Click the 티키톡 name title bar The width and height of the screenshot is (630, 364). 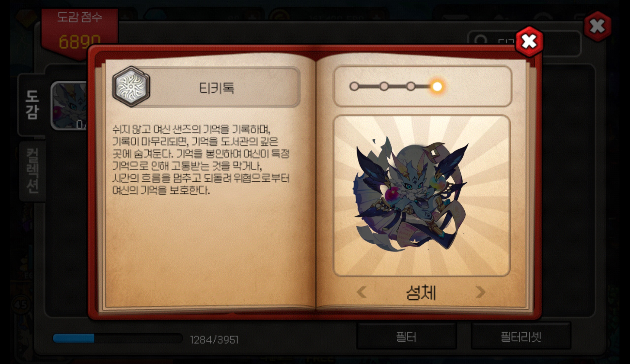(217, 87)
